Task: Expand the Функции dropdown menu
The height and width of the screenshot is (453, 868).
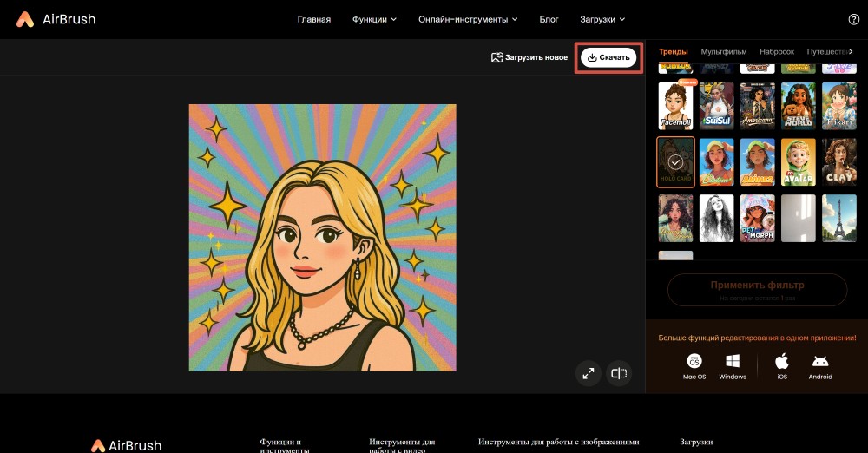Action: [374, 19]
